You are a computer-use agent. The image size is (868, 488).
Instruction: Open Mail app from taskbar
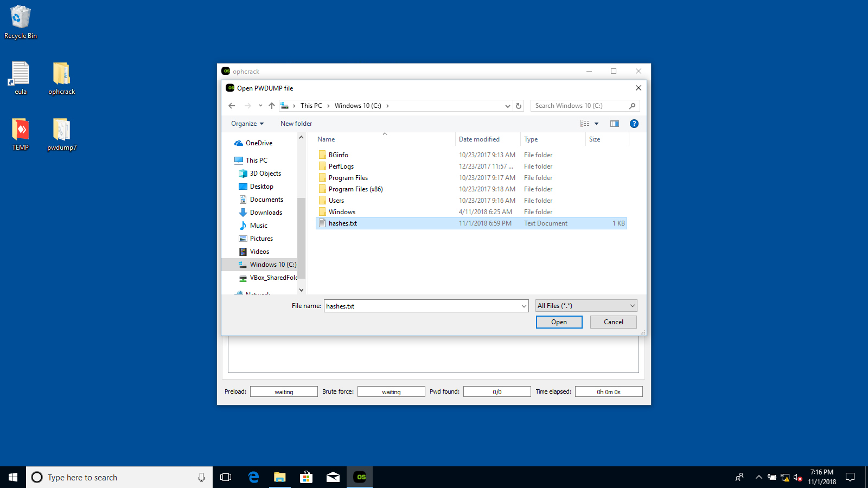[x=333, y=477]
